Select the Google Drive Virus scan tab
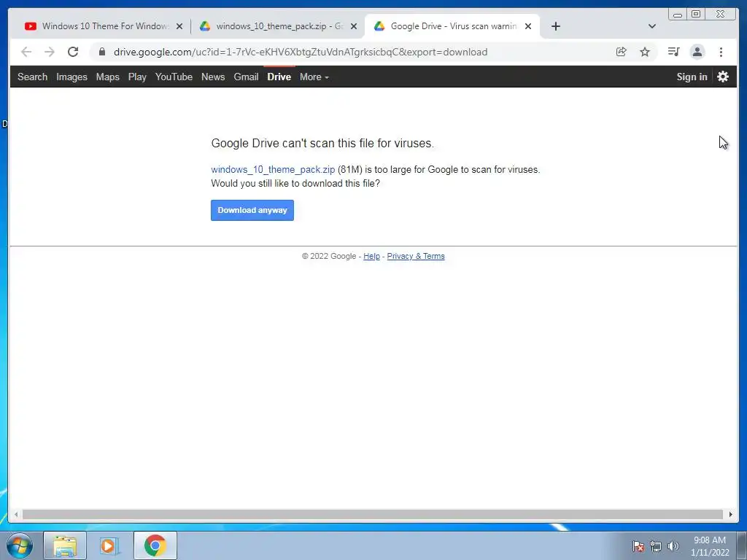Viewport: 747px width, 560px height. click(452, 26)
